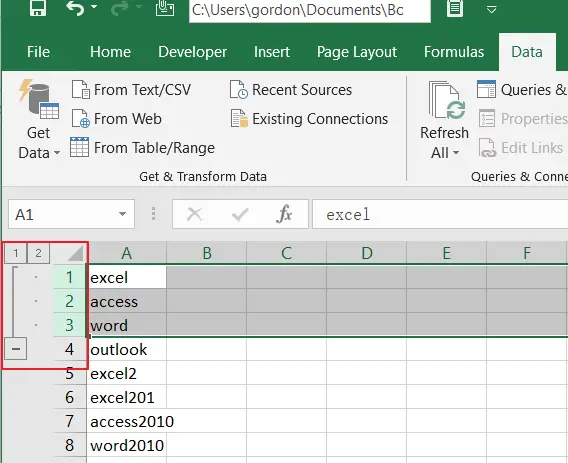Click the active Data tab
Screen dimensions: 568x463
click(x=527, y=52)
